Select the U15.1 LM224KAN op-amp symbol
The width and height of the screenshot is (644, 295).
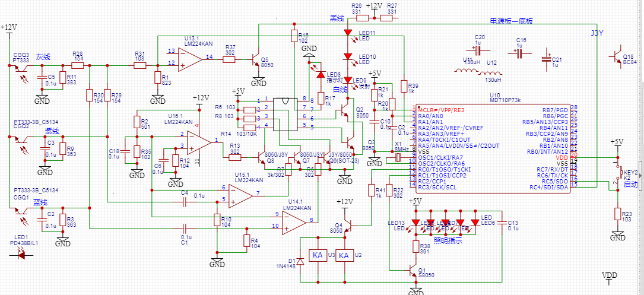240,195
